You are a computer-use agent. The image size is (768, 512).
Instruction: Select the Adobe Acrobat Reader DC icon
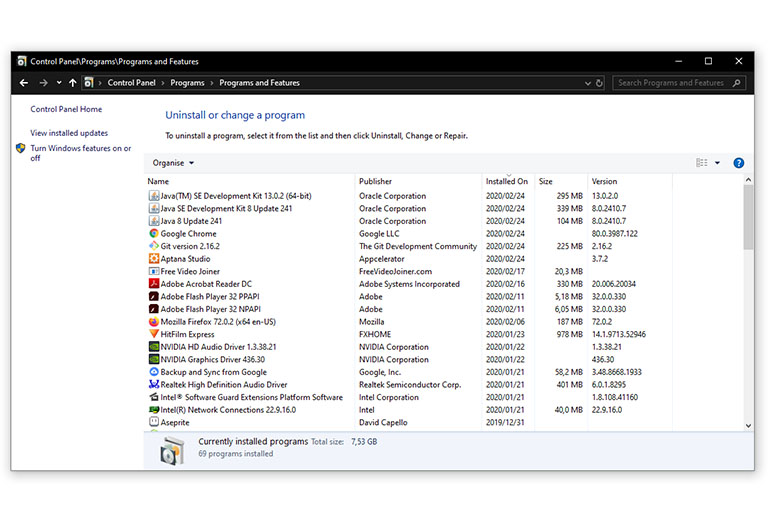(x=154, y=284)
